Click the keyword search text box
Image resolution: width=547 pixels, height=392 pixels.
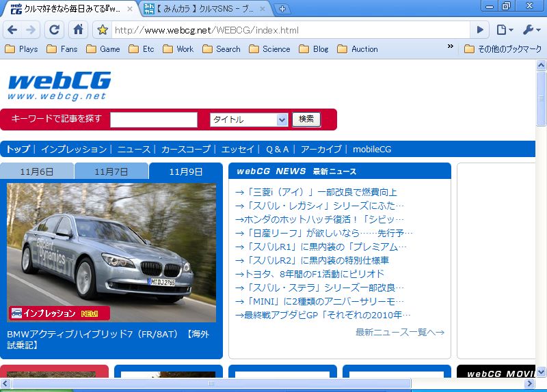click(x=154, y=120)
